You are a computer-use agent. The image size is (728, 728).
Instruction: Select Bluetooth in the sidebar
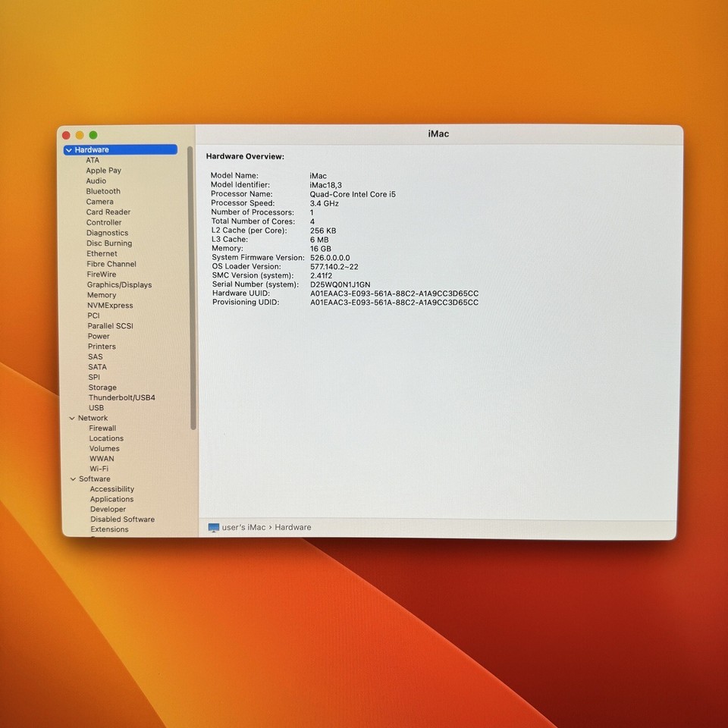pyautogui.click(x=103, y=192)
